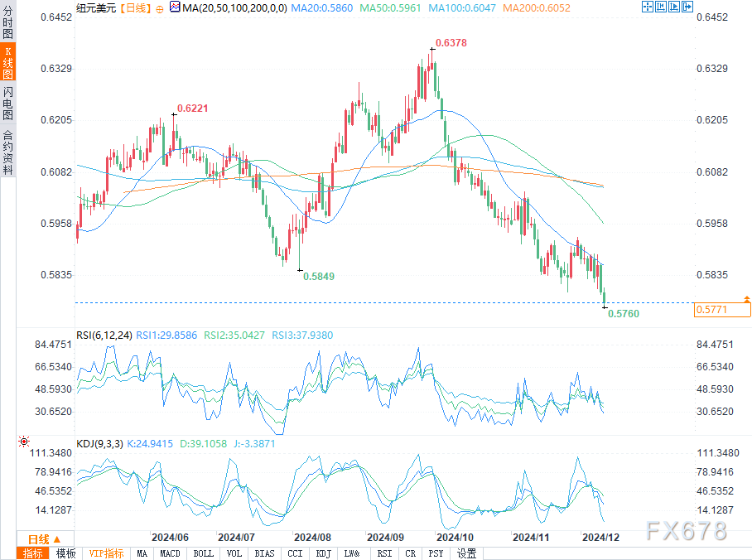Screen dimensions: 752x560
Task: Click the MA100:0.6047 legend value
Action: (x=462, y=8)
